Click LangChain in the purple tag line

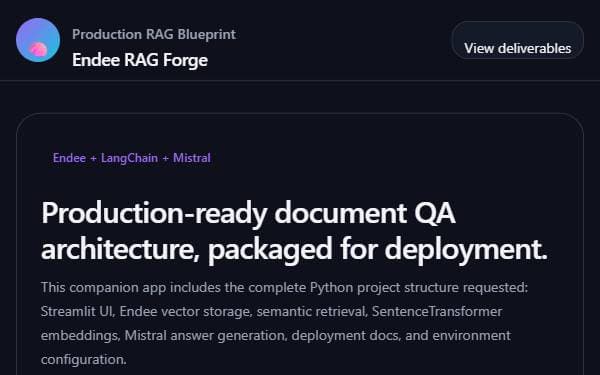point(129,158)
